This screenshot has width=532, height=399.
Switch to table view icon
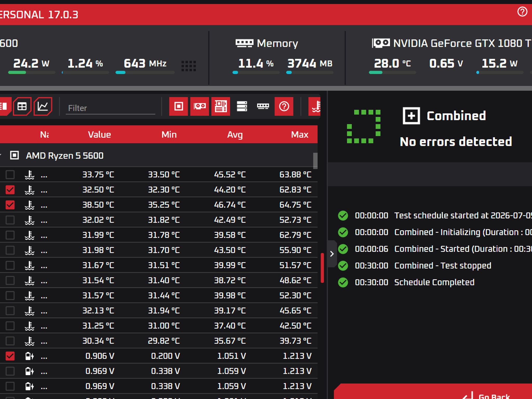(x=22, y=106)
